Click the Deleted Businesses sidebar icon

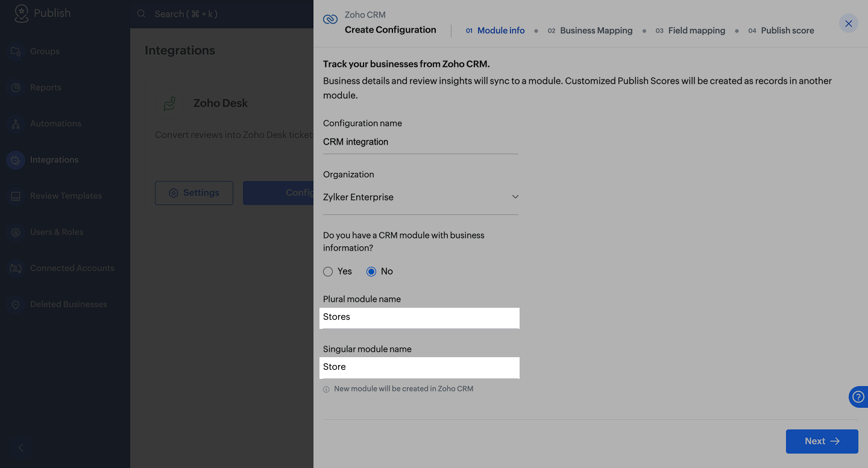(16, 304)
